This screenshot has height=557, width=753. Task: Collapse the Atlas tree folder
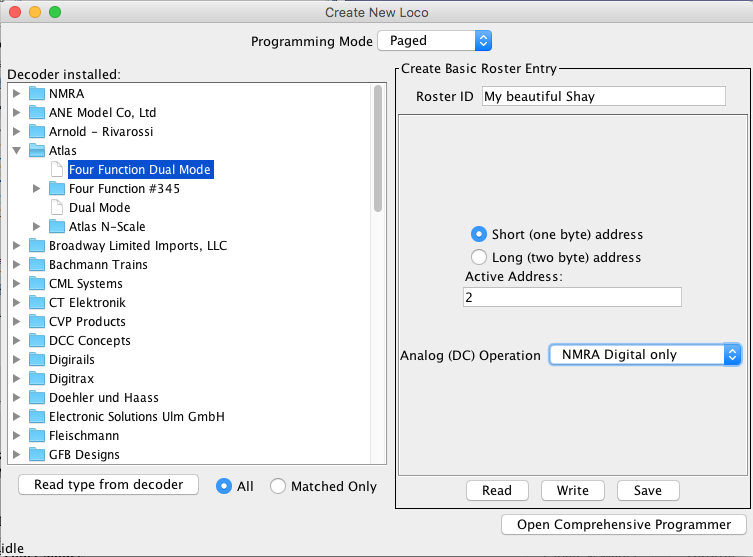[16, 151]
